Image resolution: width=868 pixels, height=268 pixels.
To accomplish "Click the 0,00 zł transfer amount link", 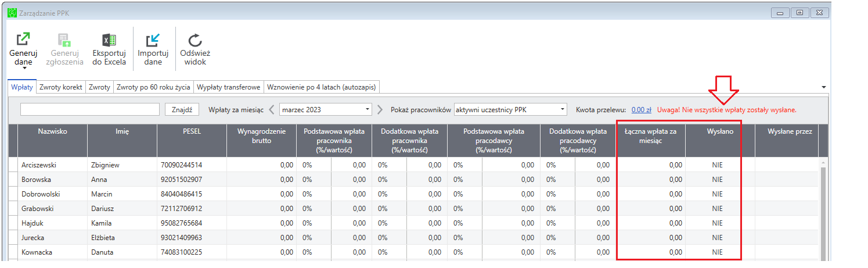I will (x=641, y=109).
